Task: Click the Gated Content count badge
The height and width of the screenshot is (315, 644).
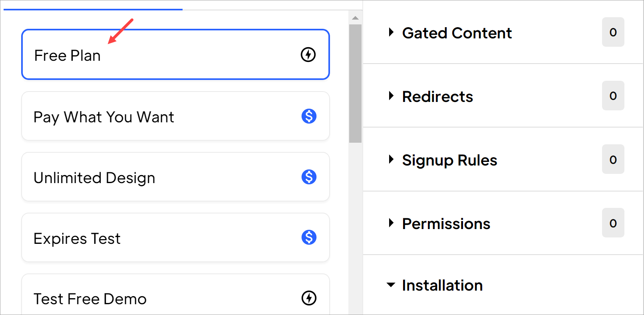Action: pos(613,32)
